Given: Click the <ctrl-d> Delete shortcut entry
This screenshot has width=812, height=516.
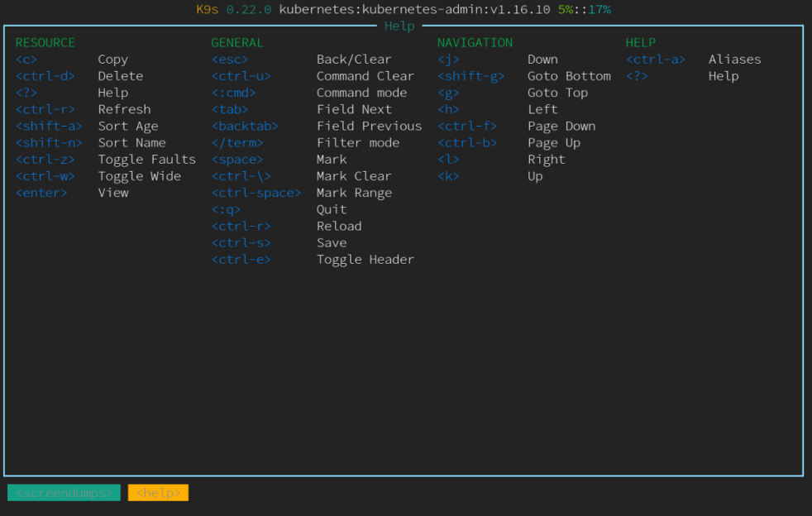Looking at the screenshot, I should click(45, 76).
